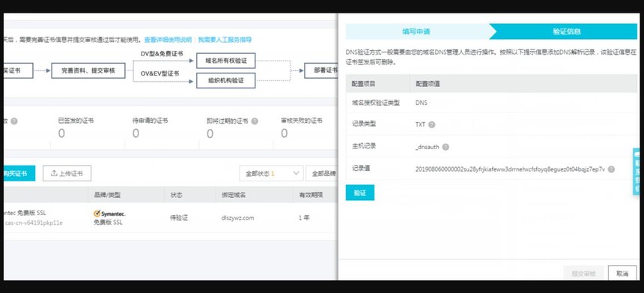This screenshot has height=293, width=644.
Task: Click the 配置项值 header in the panel
Action: pyautogui.click(x=428, y=83)
